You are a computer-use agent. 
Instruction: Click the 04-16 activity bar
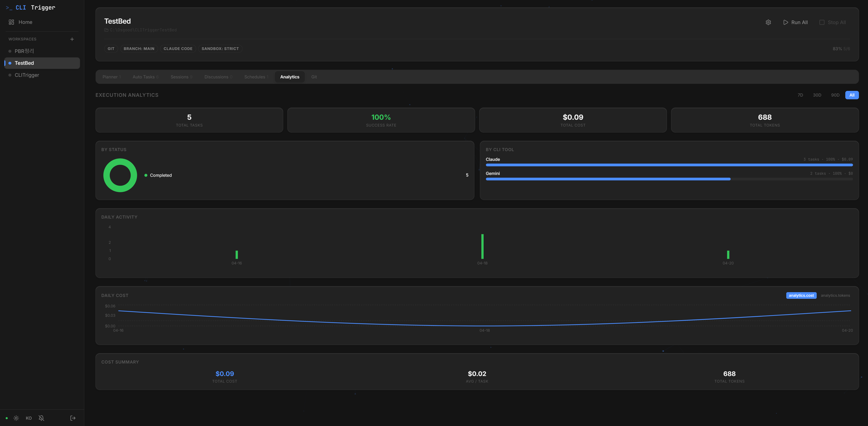point(237,255)
